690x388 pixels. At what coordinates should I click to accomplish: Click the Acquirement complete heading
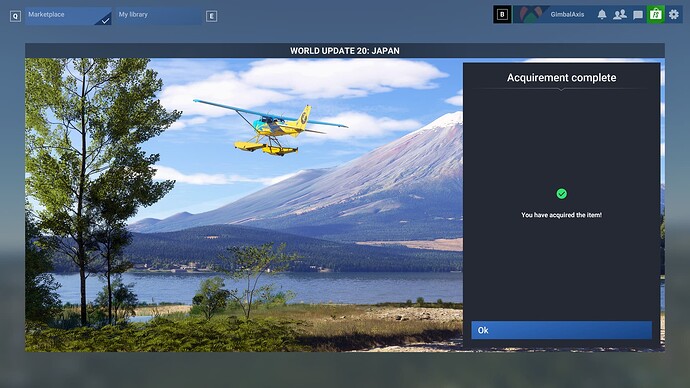coord(562,78)
